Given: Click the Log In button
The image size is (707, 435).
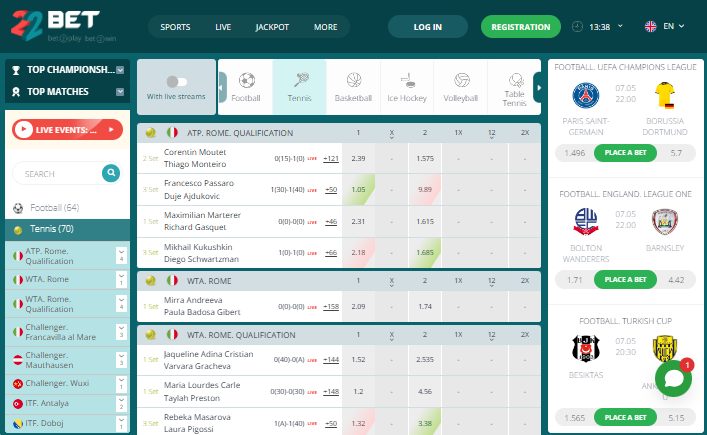Looking at the screenshot, I should pos(427,27).
